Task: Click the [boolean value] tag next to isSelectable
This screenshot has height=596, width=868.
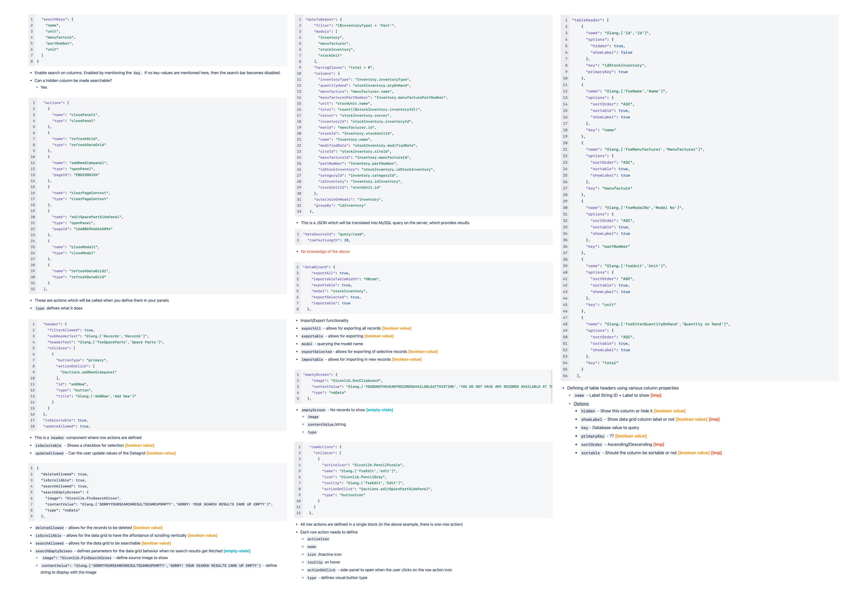Action: pyautogui.click(x=140, y=445)
